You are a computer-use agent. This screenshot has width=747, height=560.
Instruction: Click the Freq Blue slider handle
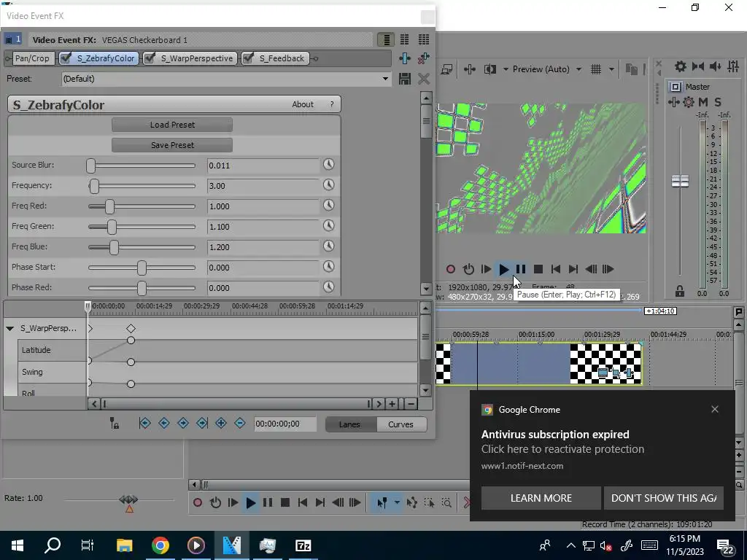click(x=114, y=247)
